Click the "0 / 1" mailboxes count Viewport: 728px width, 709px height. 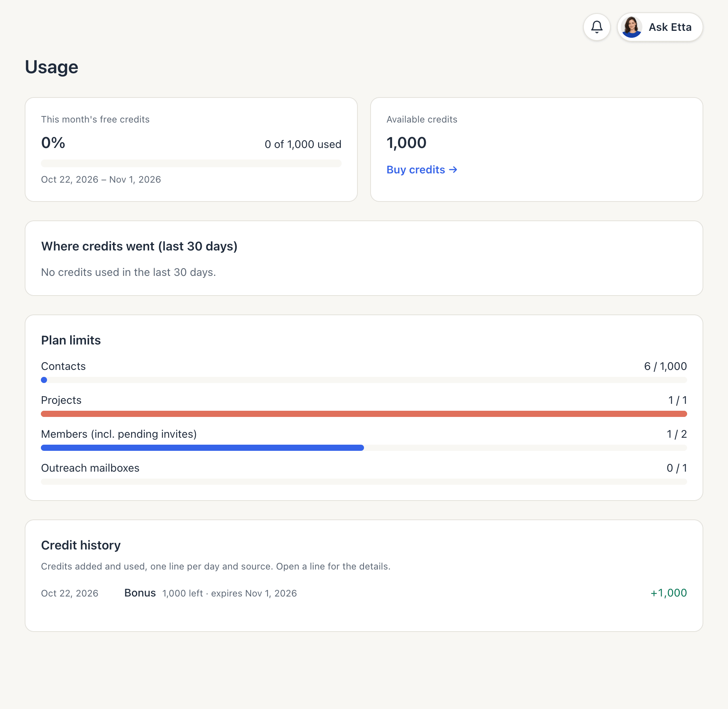tap(677, 468)
